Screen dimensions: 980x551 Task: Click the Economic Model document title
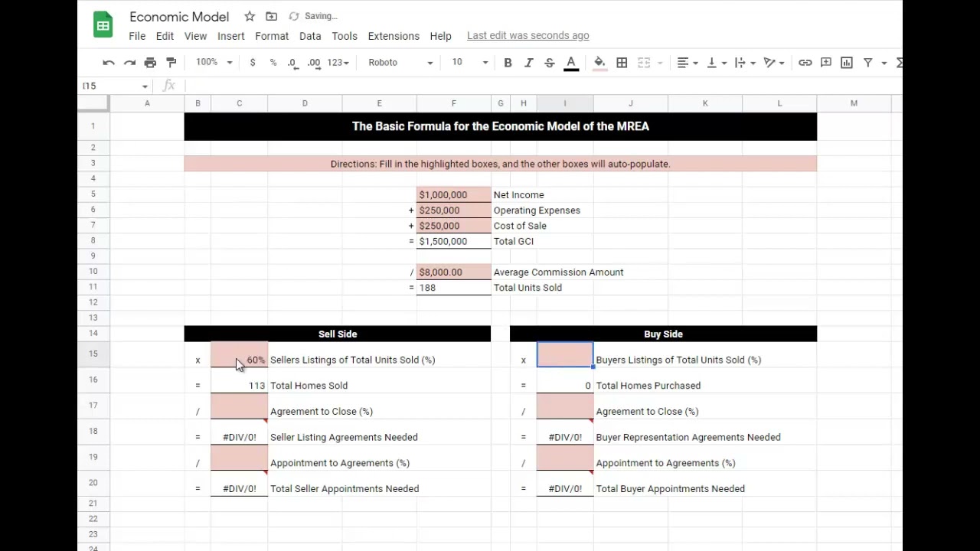click(179, 16)
